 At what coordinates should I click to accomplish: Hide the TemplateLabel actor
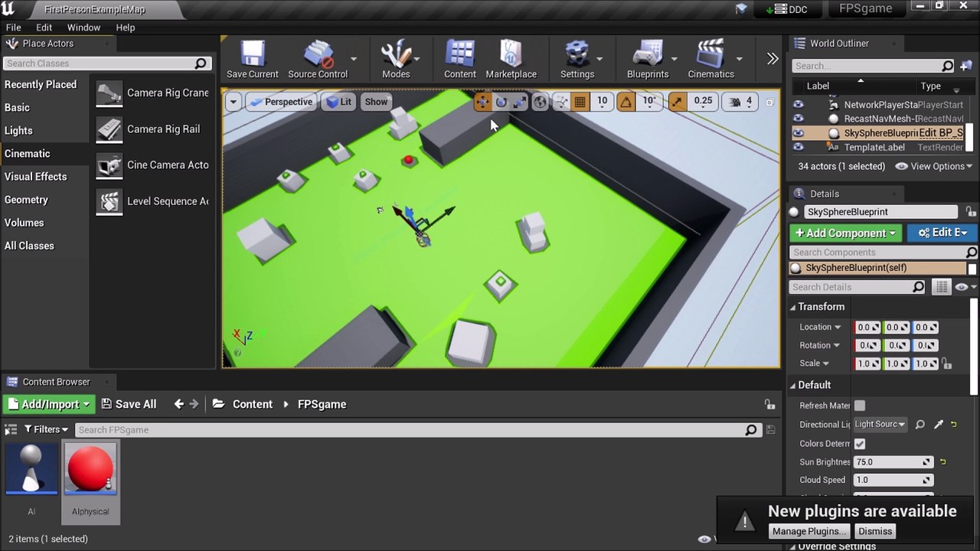point(799,147)
